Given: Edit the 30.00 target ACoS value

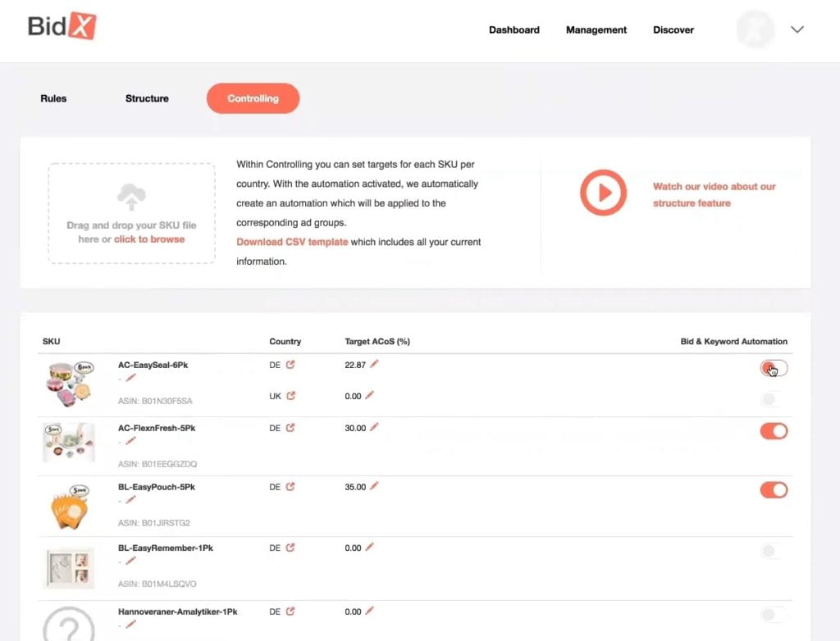Looking at the screenshot, I should pyautogui.click(x=374, y=427).
